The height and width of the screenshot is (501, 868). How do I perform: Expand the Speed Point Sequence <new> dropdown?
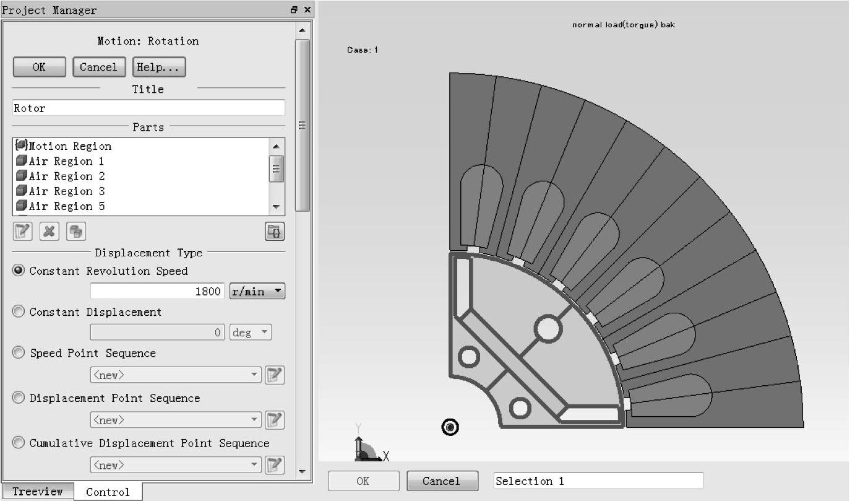tap(176, 375)
